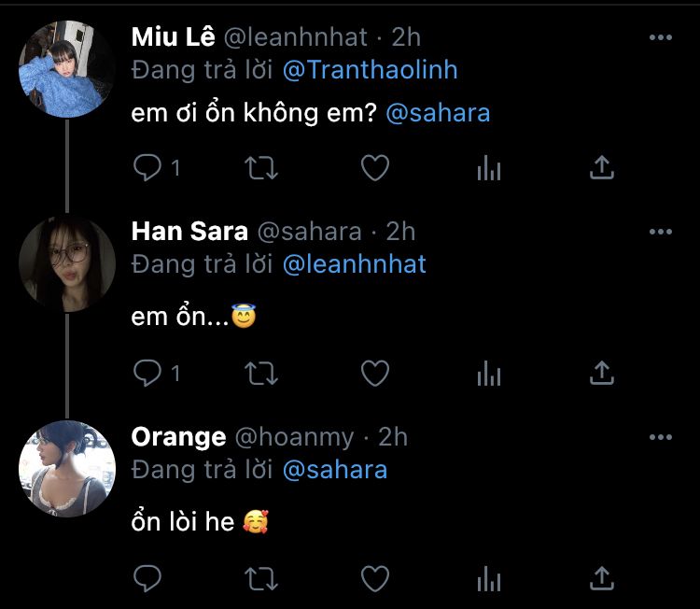View analytics on Miu Lê's tweet
Screen dimensions: 700x609
point(489,168)
